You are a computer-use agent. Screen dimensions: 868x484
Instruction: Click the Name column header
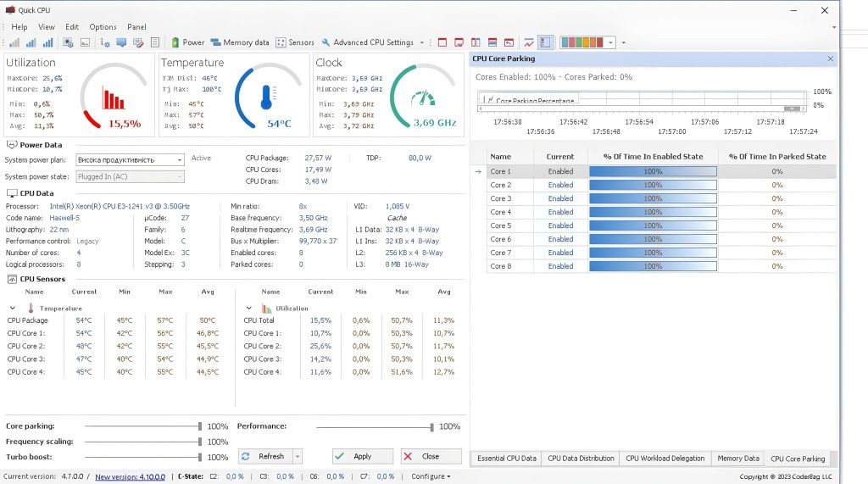click(509, 157)
